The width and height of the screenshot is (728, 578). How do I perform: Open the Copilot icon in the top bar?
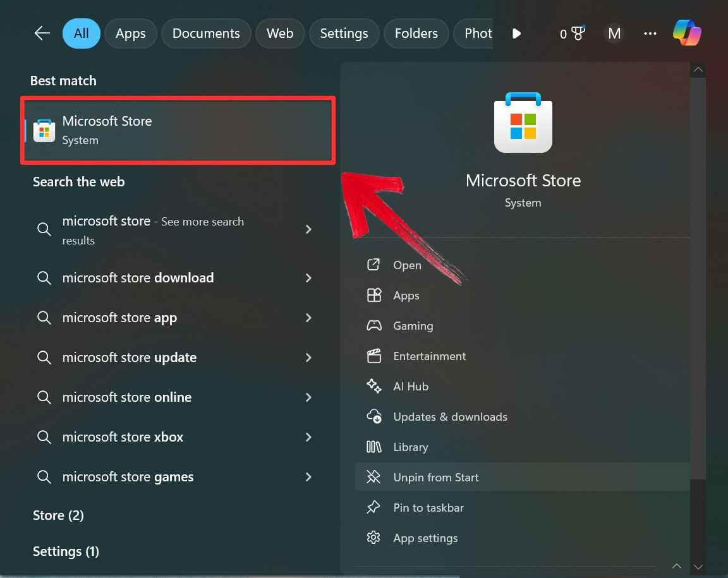(x=687, y=33)
